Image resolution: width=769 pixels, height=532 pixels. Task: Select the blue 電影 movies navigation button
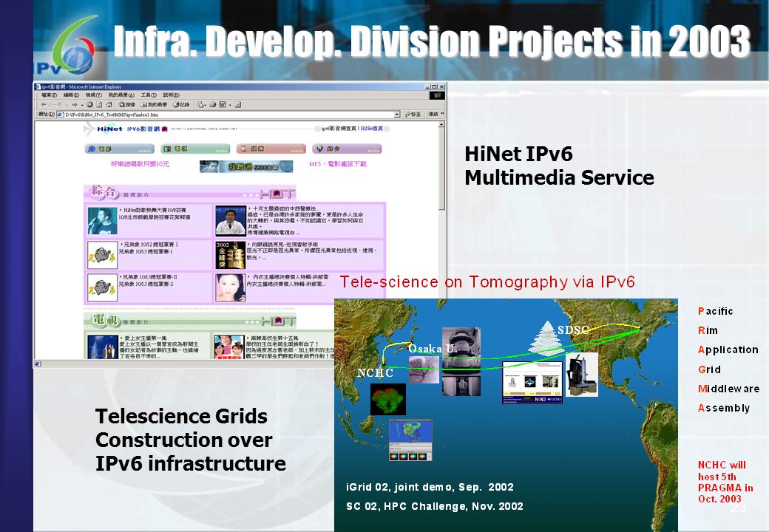(x=120, y=149)
